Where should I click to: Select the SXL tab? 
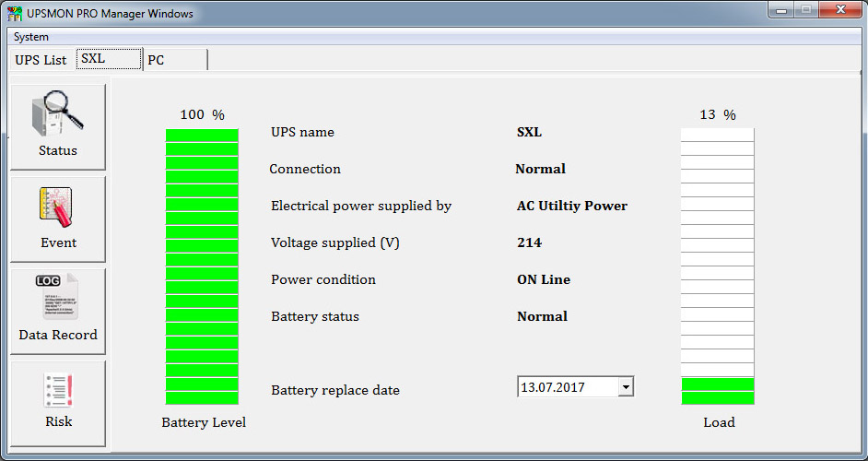point(108,59)
